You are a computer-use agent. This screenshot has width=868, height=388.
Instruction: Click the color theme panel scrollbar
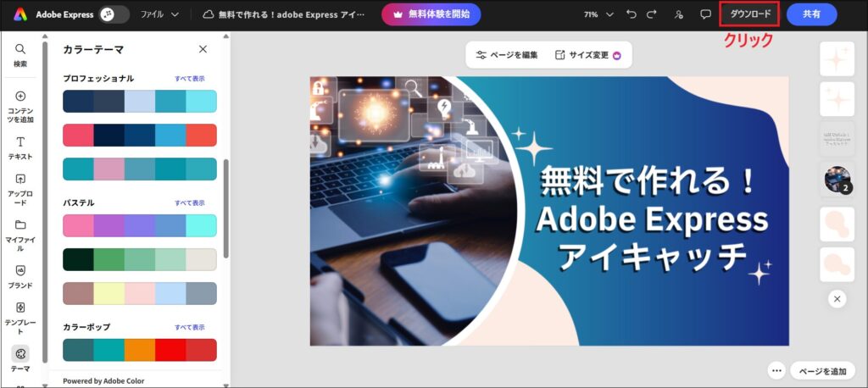(x=225, y=208)
